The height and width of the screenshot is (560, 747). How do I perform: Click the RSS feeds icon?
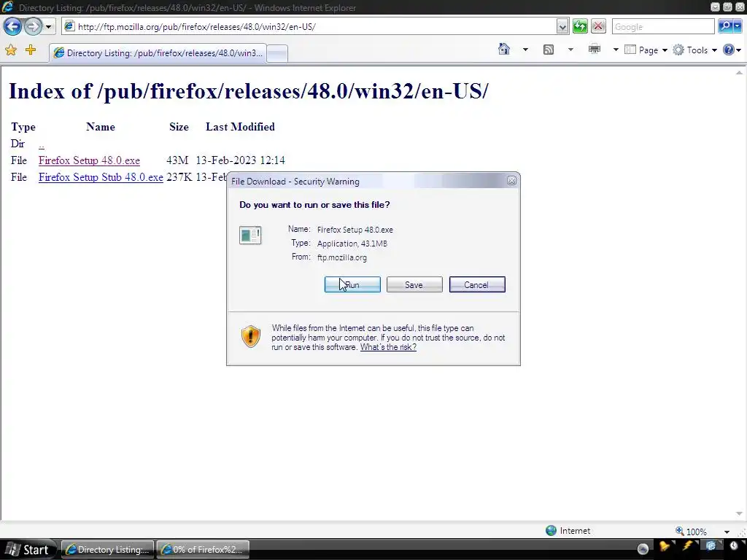tap(549, 50)
